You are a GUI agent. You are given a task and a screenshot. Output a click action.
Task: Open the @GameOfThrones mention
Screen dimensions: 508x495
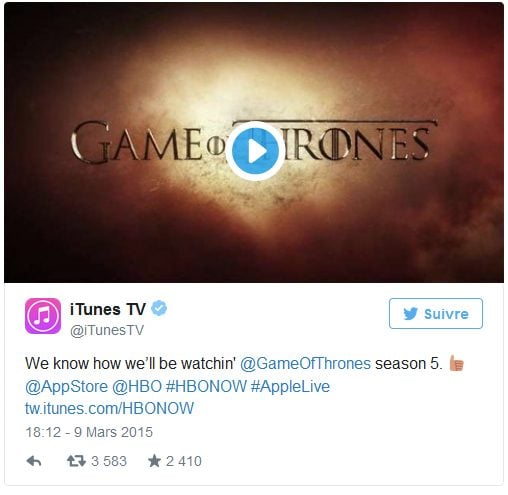(305, 363)
